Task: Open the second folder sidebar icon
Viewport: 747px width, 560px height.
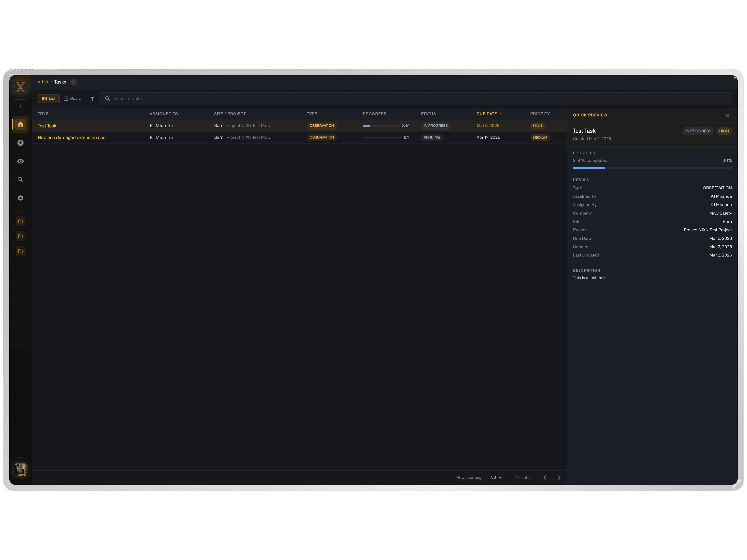Action: (x=21, y=236)
